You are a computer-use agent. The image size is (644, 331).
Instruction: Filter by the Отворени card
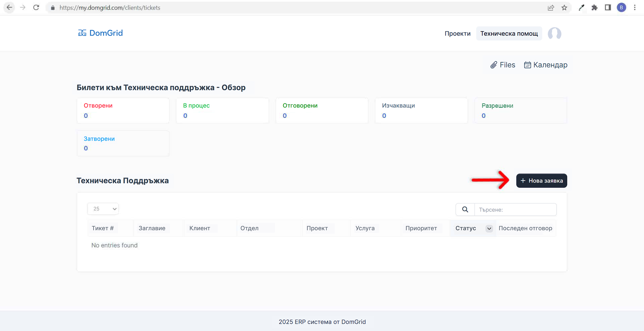(x=123, y=110)
